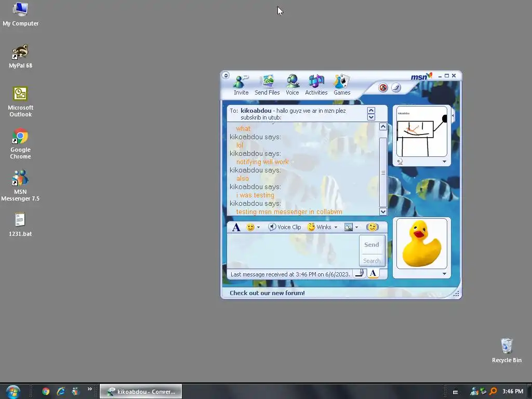
Task: Click the 'i was testing' message
Action: click(x=255, y=195)
